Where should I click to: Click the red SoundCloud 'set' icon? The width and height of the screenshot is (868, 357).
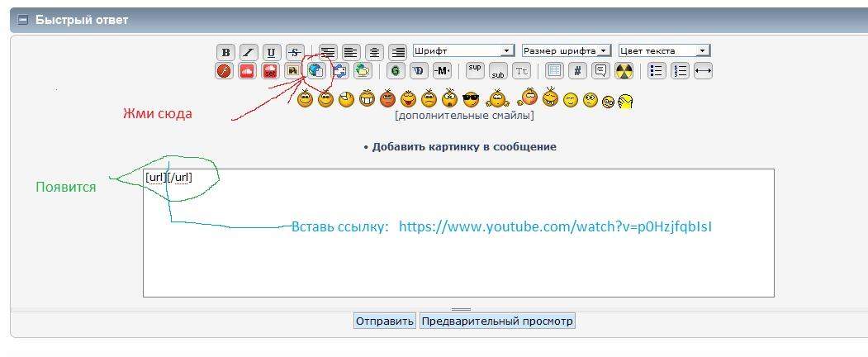point(271,71)
